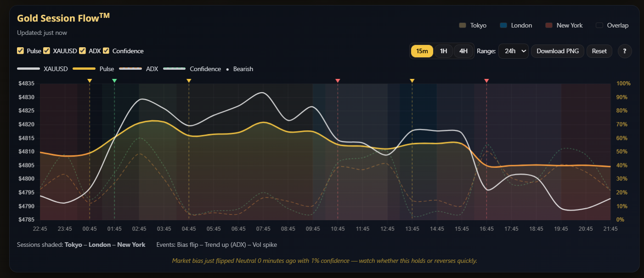Click the Bearish dot legend icon

(227, 69)
